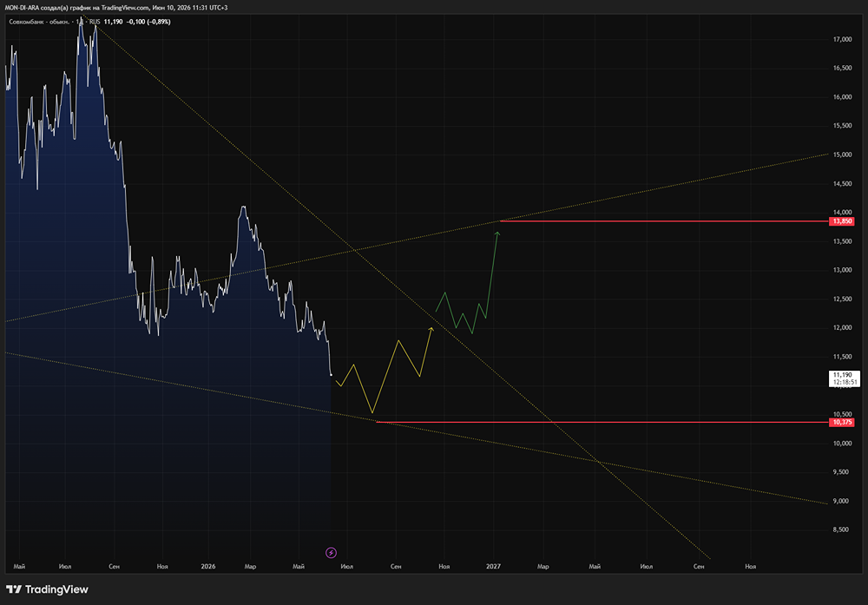868x605 pixels.
Task: Click the 2026 label on time axis
Action: click(x=208, y=566)
